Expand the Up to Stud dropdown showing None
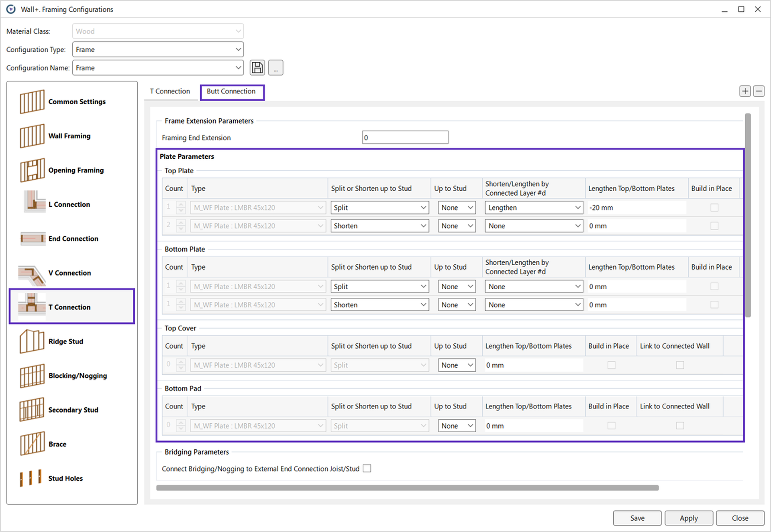The width and height of the screenshot is (771, 532). (457, 207)
